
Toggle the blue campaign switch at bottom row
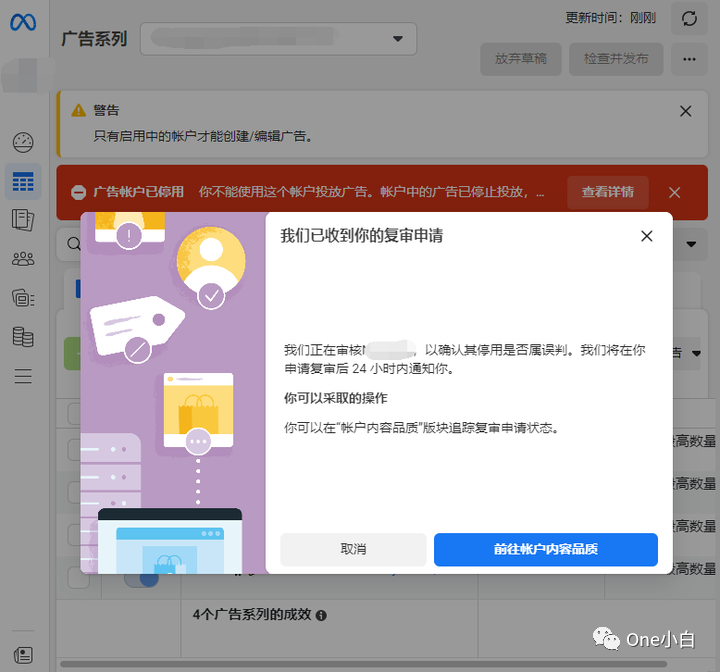(x=142, y=579)
